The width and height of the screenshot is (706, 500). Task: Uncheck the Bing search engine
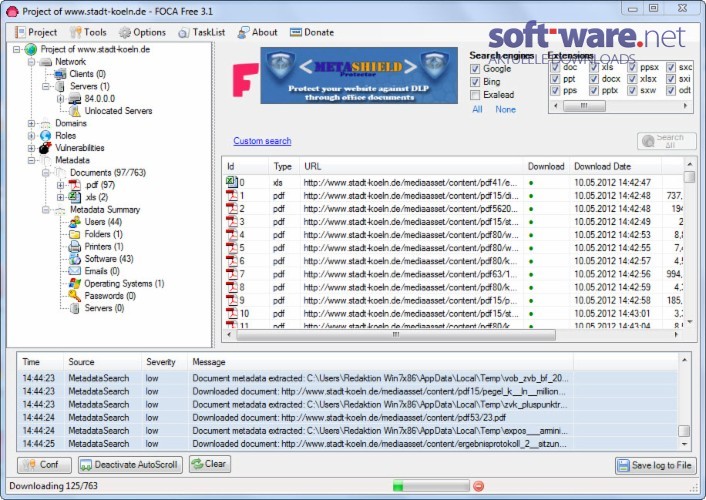tap(475, 82)
